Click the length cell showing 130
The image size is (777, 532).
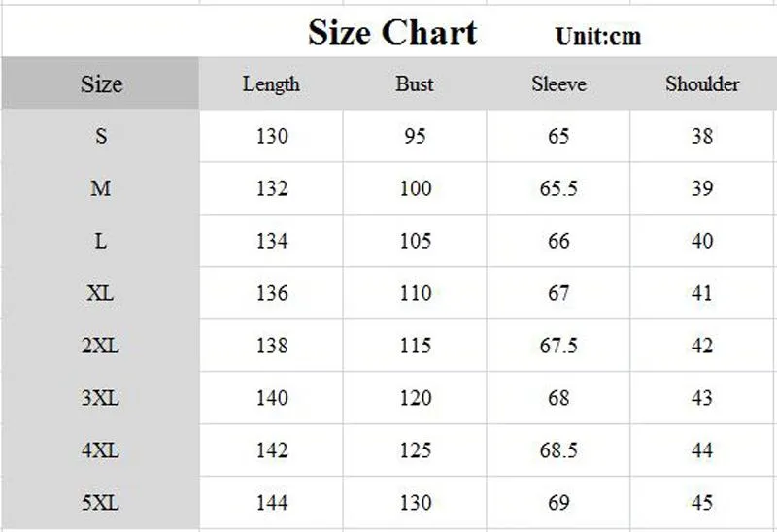[271, 135]
